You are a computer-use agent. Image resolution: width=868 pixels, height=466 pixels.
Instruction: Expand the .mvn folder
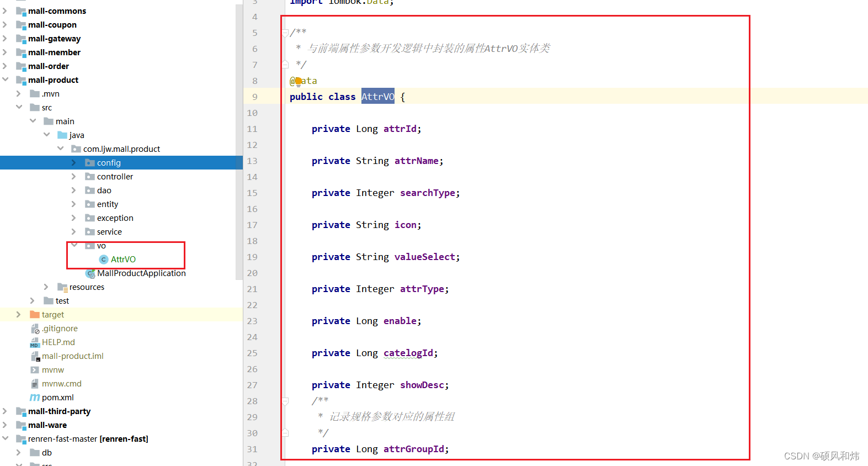pyautogui.click(x=19, y=93)
